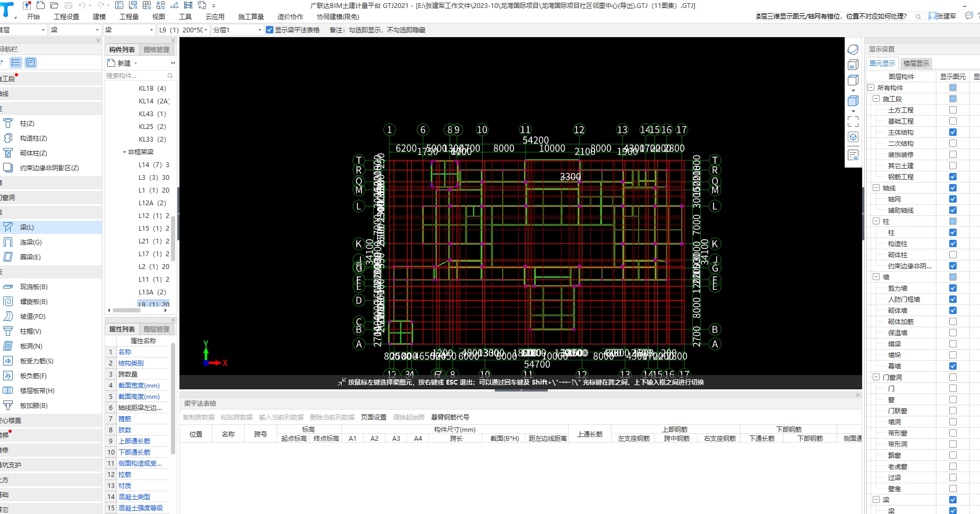Click the redo arrow icon
The image size is (980, 514).
click(x=101, y=5)
